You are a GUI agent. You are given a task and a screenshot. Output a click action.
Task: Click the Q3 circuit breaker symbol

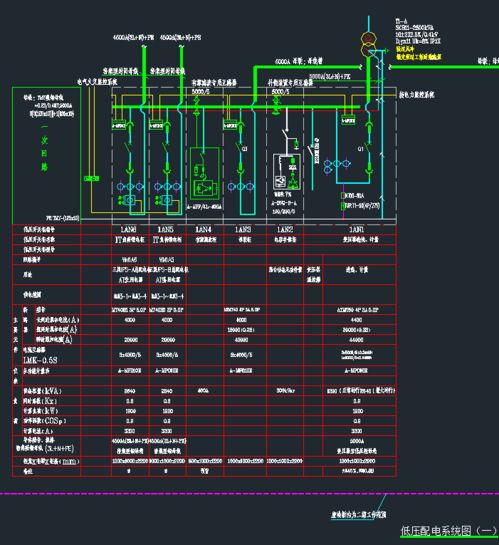[x=239, y=148]
